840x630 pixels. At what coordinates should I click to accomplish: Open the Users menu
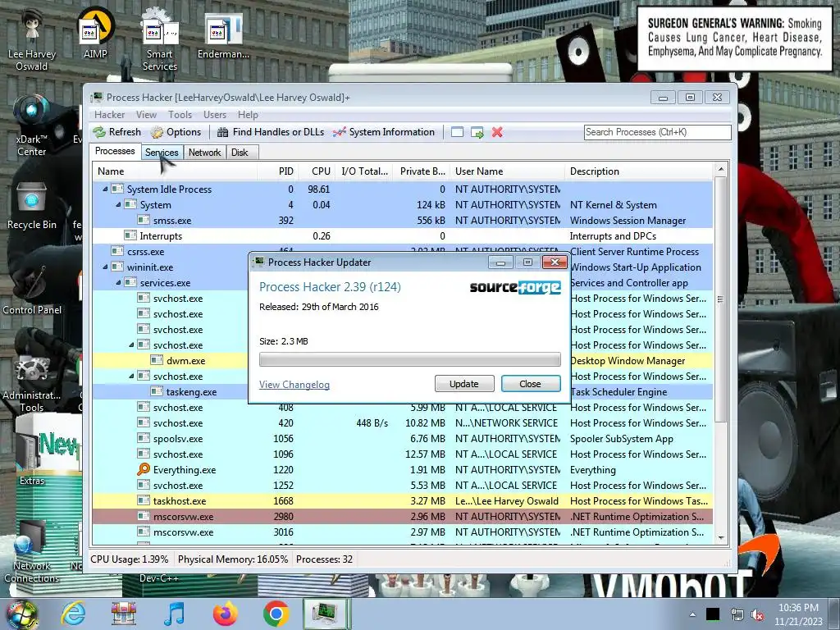(215, 115)
